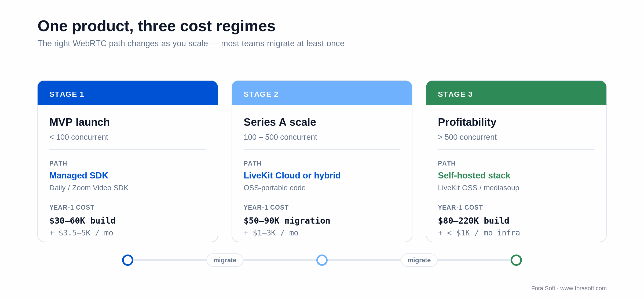
Task: Click the < 100 concurrent text
Action: pos(79,137)
